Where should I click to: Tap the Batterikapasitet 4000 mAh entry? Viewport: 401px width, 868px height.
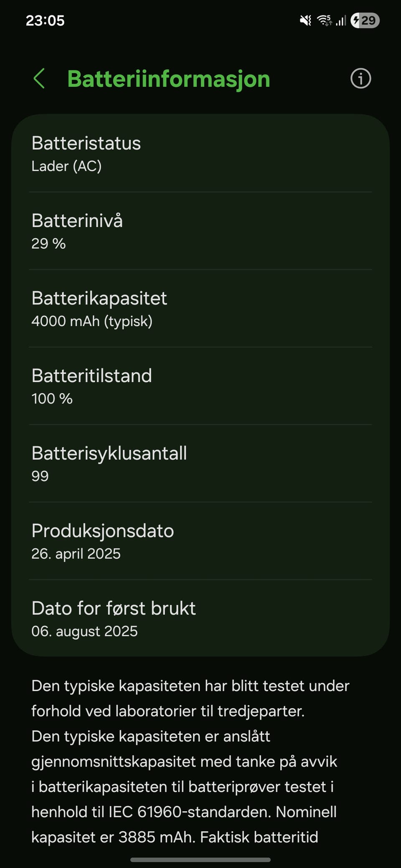(x=200, y=308)
